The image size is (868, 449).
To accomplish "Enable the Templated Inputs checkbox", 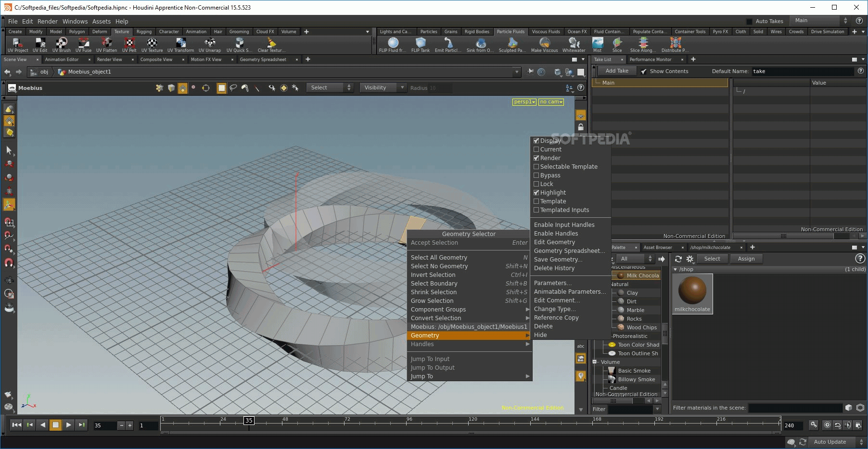I will (x=536, y=210).
